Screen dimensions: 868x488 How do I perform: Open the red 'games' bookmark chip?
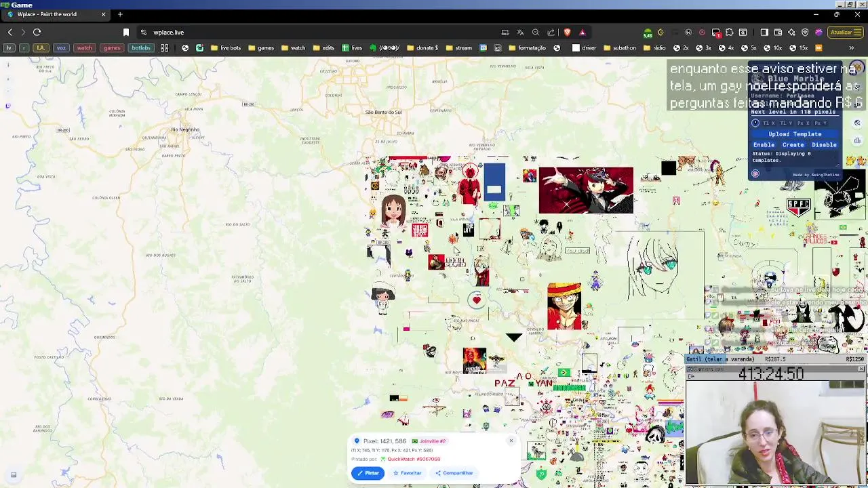coord(112,48)
